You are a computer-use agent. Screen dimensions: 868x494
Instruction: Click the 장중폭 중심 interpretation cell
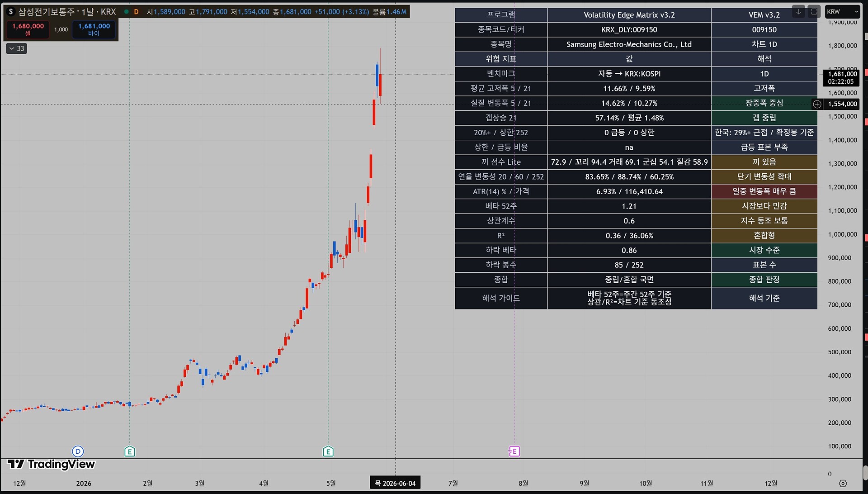(764, 103)
